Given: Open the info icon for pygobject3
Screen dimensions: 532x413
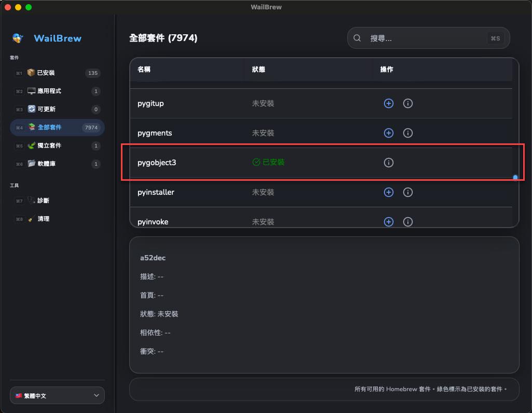Looking at the screenshot, I should tap(388, 163).
